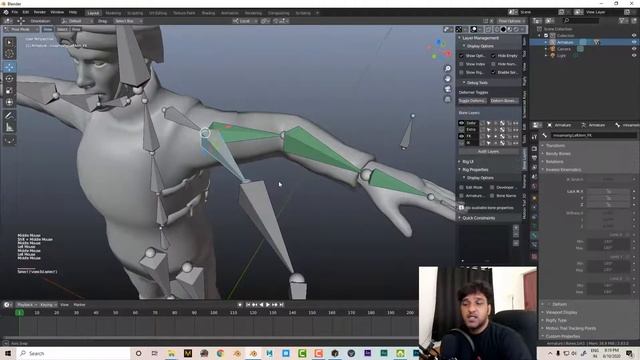This screenshot has width=640, height=360.
Task: Open the Bone Constraints properties tab icon
Action: [534, 245]
